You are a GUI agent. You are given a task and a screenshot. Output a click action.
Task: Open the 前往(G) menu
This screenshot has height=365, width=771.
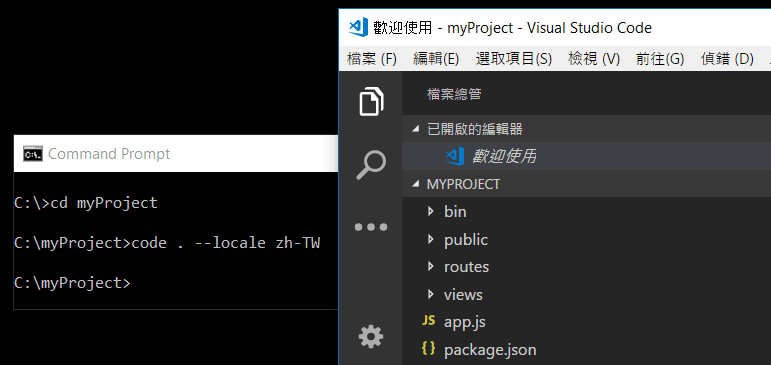660,59
